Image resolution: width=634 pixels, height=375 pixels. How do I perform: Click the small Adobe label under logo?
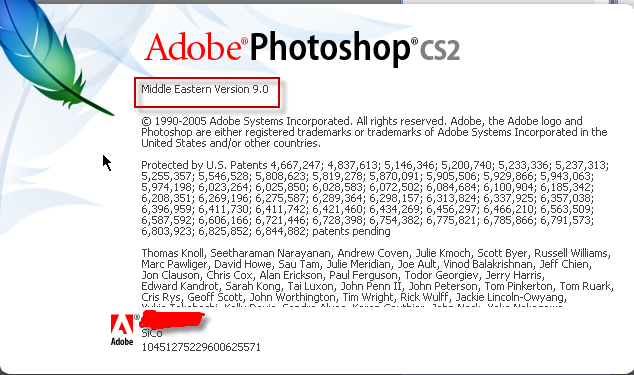pyautogui.click(x=122, y=341)
